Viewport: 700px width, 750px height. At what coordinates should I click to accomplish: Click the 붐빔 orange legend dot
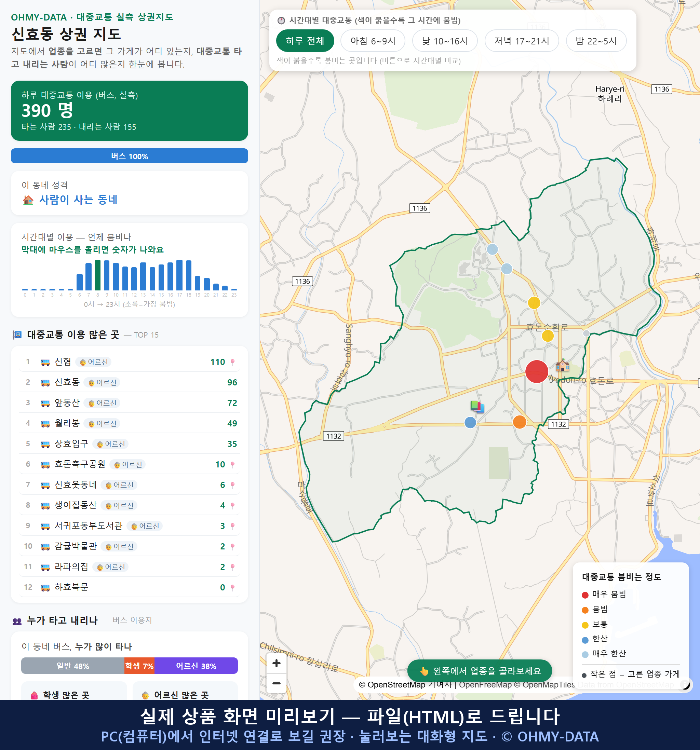(x=585, y=610)
